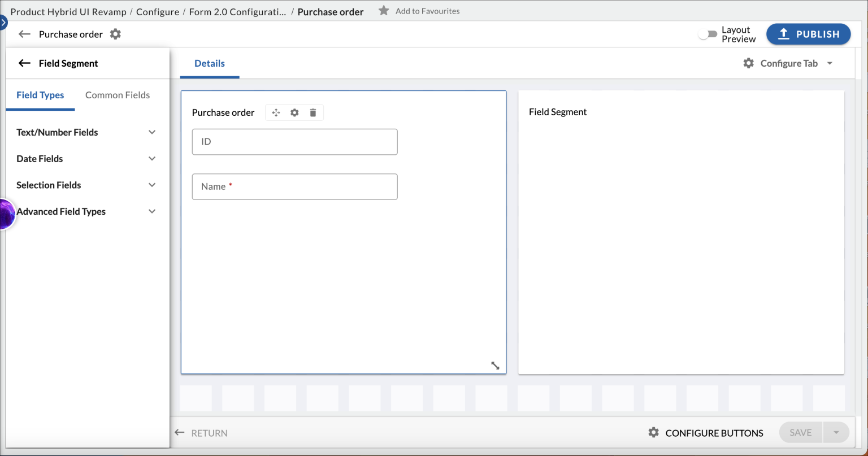Star the page via Add to Favourites
Image resolution: width=868 pixels, height=456 pixels.
point(384,11)
